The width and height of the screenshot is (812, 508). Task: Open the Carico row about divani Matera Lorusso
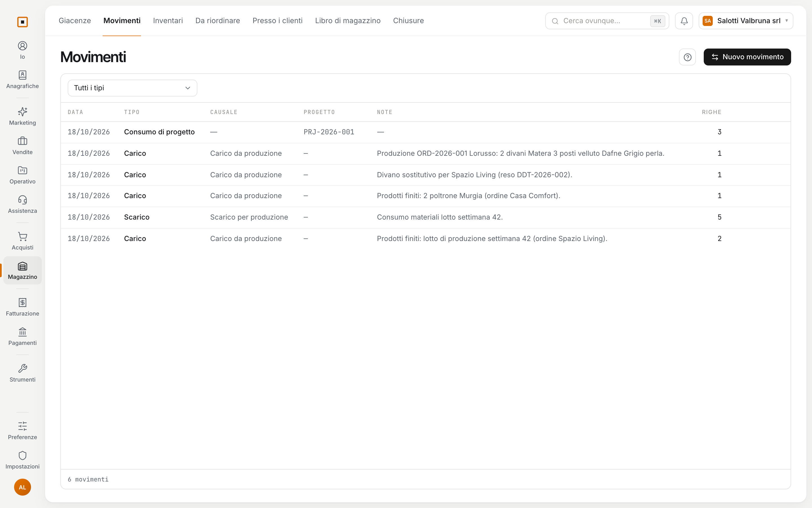point(425,154)
